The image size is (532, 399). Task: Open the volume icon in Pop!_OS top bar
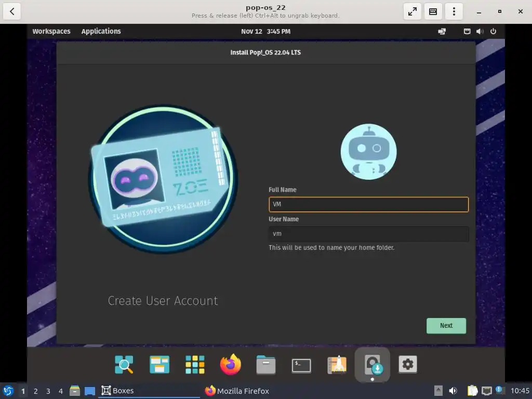coord(480,31)
